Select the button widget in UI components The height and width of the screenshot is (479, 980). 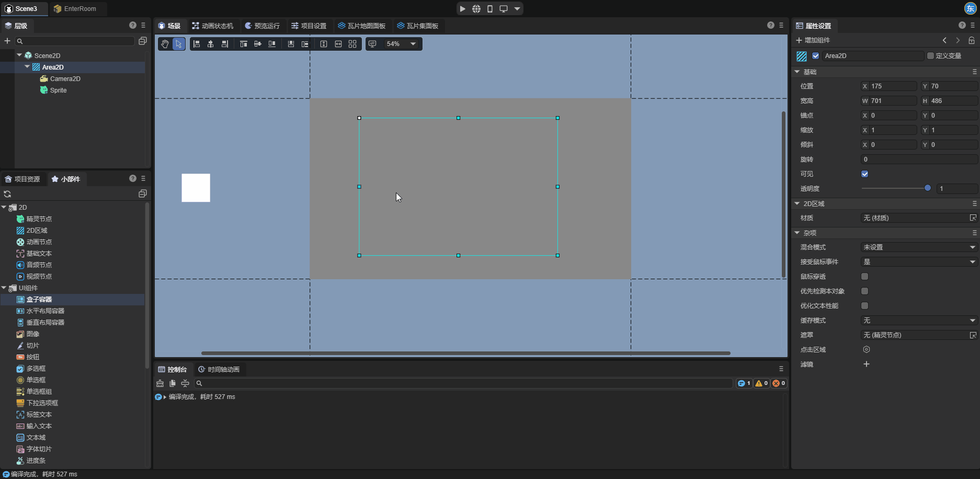pos(32,357)
